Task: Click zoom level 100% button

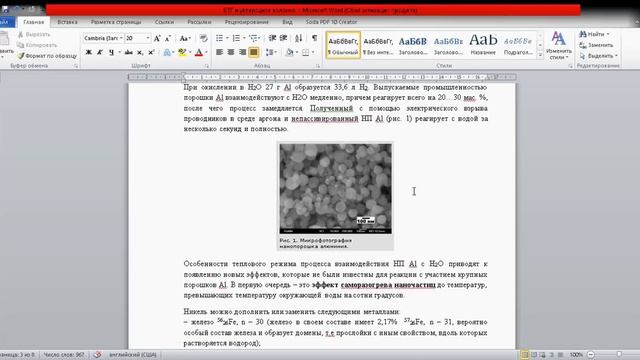Action: (576, 355)
